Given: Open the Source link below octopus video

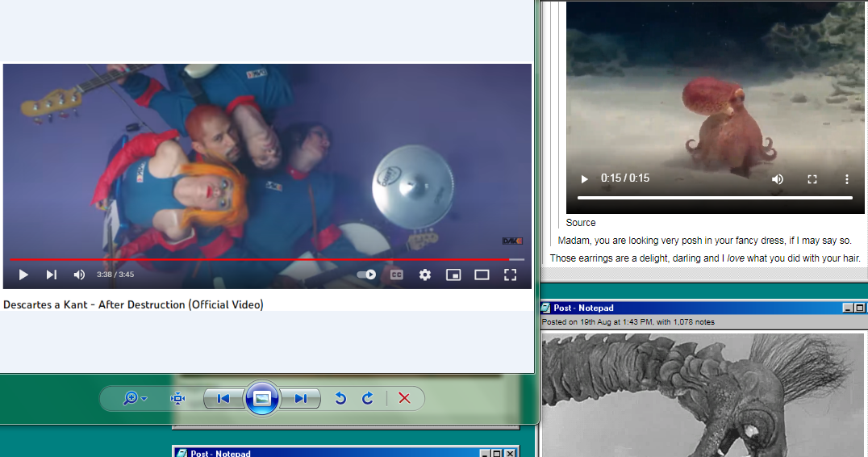Looking at the screenshot, I should tap(581, 223).
